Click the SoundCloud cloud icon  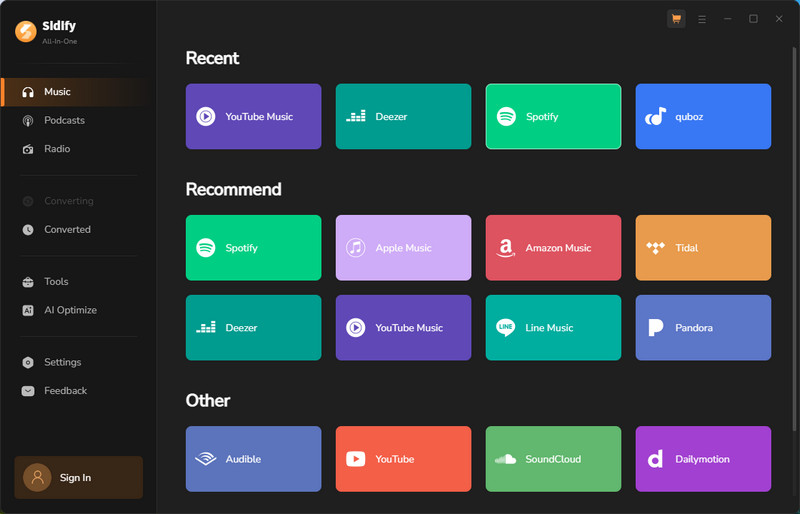coord(506,459)
